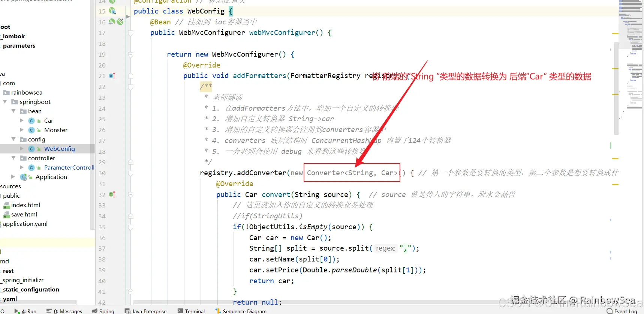Click the config folder icon
Viewport: 644px width, 314px height.
pyautogui.click(x=23, y=140)
